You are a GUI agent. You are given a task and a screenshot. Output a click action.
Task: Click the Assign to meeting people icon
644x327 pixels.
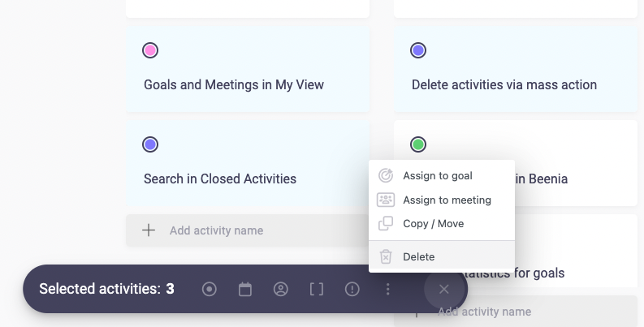pyautogui.click(x=386, y=200)
